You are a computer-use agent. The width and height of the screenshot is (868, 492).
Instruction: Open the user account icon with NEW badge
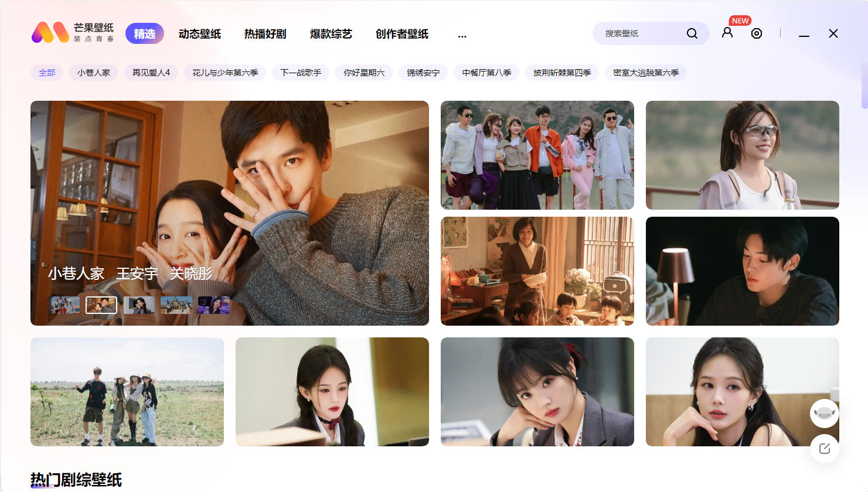pyautogui.click(x=727, y=33)
